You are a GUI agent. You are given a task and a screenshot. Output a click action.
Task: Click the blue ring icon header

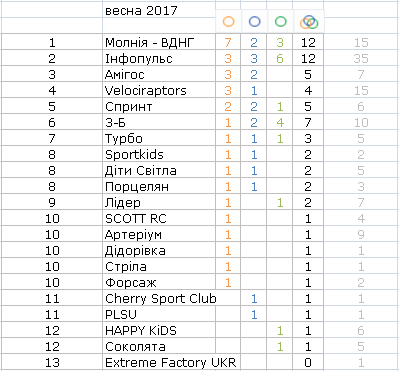click(254, 22)
